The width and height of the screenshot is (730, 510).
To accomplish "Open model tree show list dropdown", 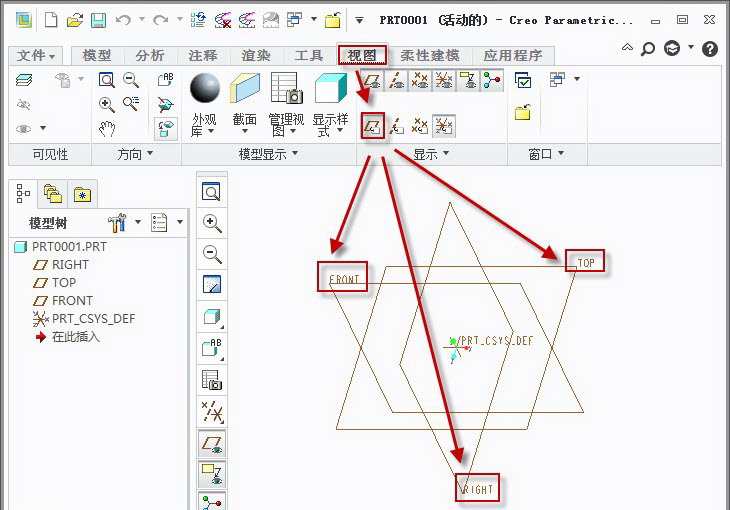I will click(180, 222).
